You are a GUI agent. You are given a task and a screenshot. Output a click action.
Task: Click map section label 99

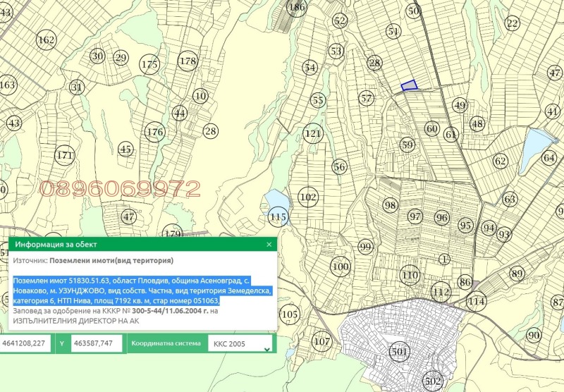(x=365, y=247)
